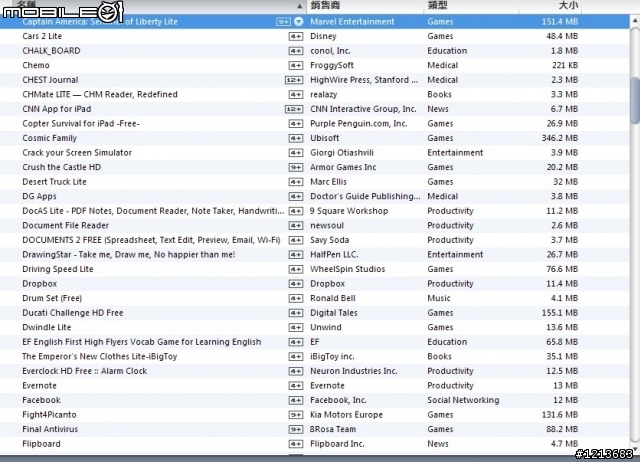This screenshot has height=462, width=640.
Task: Click 9+ rating badge on Fight4Picanto row
Action: click(x=296, y=415)
